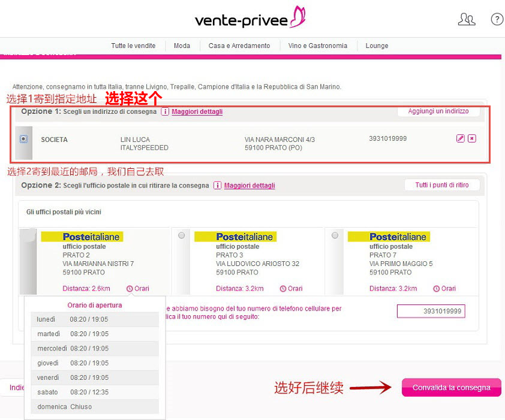Viewport: 505px width, 420px height.
Task: Edit the SOCIETA address with pencil icon
Action: 461,138
